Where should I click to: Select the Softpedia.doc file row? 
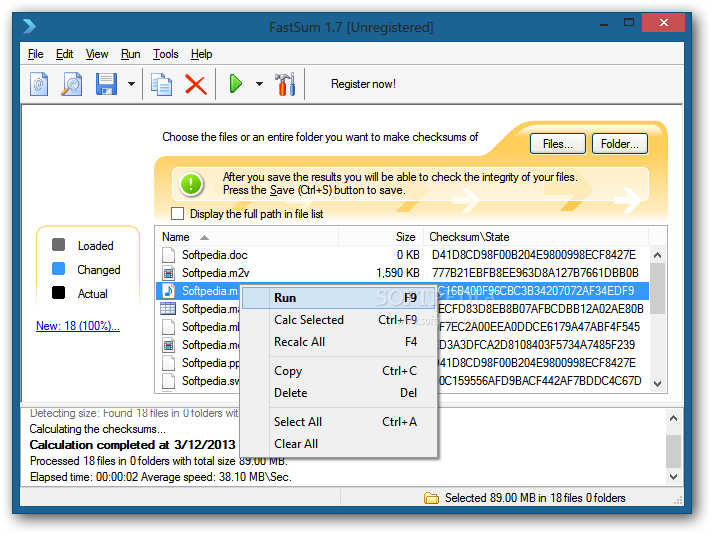tap(402, 255)
